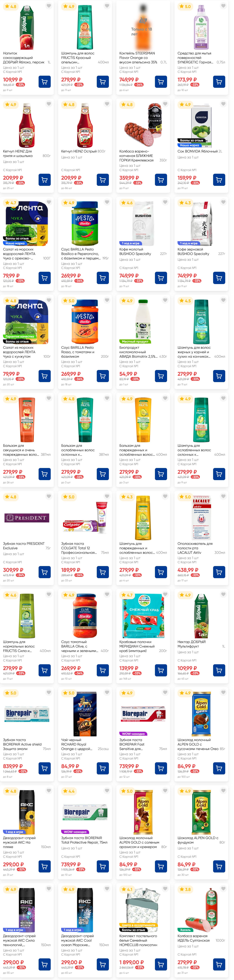Add HOMECLUB bedding set to cart
This screenshot has height=980, width=234.
[161, 964]
